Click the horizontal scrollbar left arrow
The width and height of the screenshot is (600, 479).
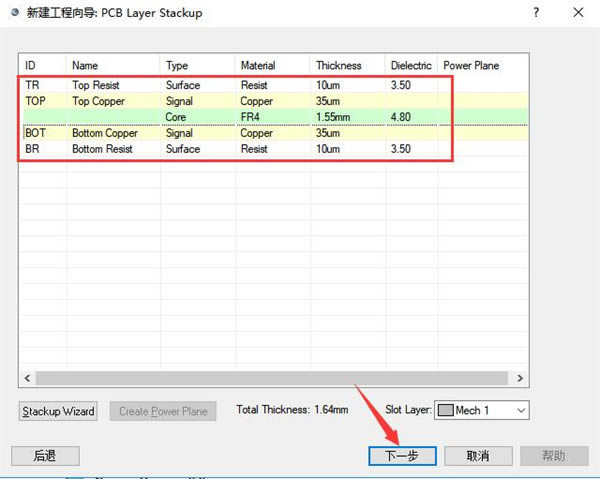(x=27, y=379)
